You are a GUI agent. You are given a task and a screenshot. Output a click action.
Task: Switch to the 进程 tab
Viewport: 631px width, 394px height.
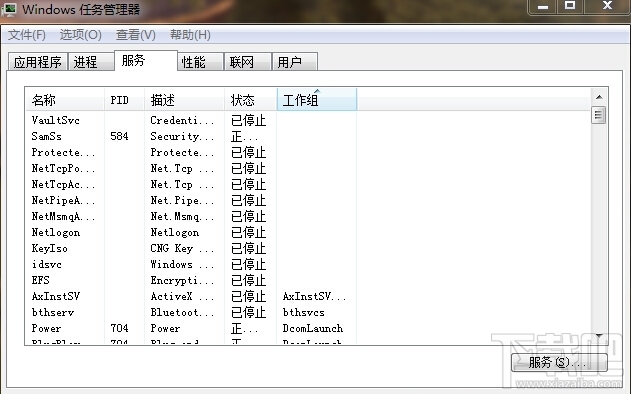[x=91, y=62]
